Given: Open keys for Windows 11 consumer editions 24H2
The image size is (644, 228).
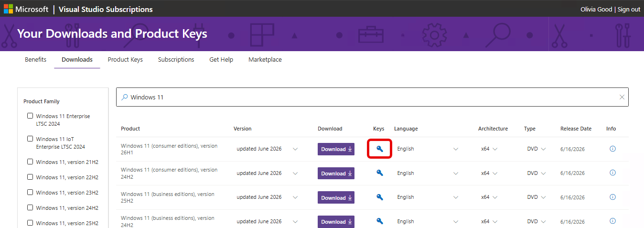Looking at the screenshot, I should pyautogui.click(x=380, y=173).
